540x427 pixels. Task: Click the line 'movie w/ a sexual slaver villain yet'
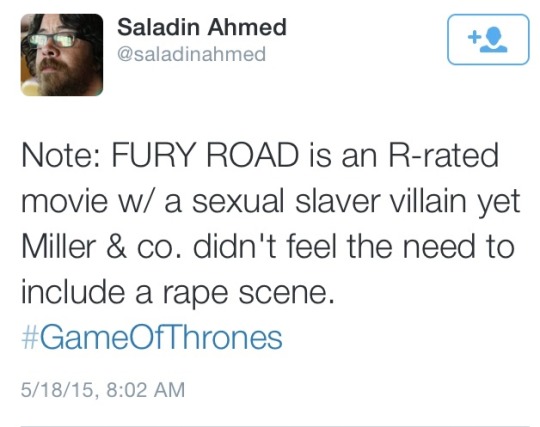271,202
